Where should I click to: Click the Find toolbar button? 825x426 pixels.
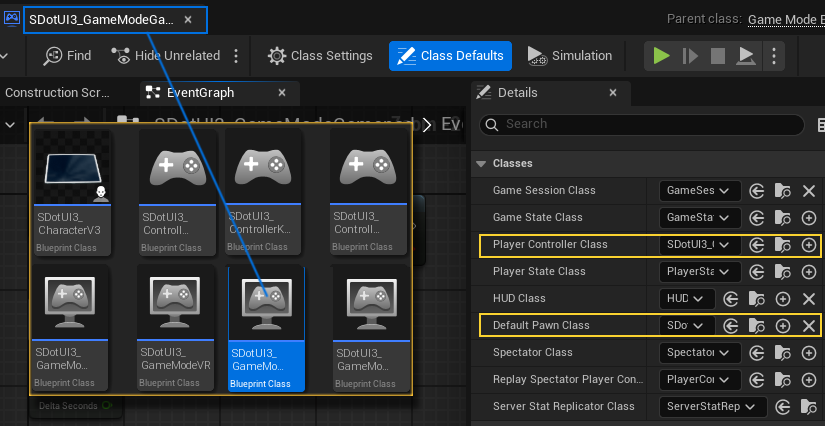[67, 56]
